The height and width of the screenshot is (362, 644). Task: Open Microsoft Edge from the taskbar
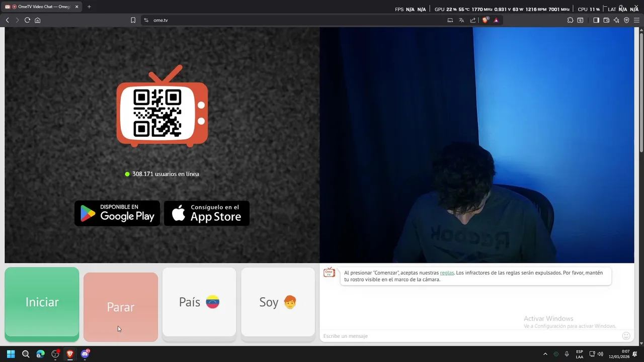(x=41, y=354)
